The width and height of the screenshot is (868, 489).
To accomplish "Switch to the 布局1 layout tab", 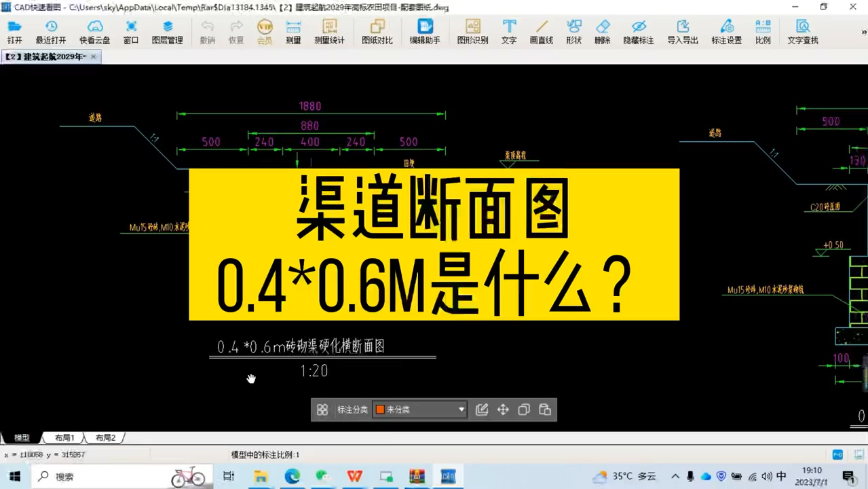I will coord(63,437).
